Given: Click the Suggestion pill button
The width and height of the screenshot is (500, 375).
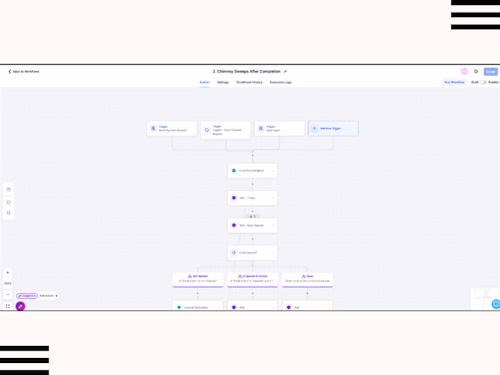Looking at the screenshot, I should click(27, 296).
